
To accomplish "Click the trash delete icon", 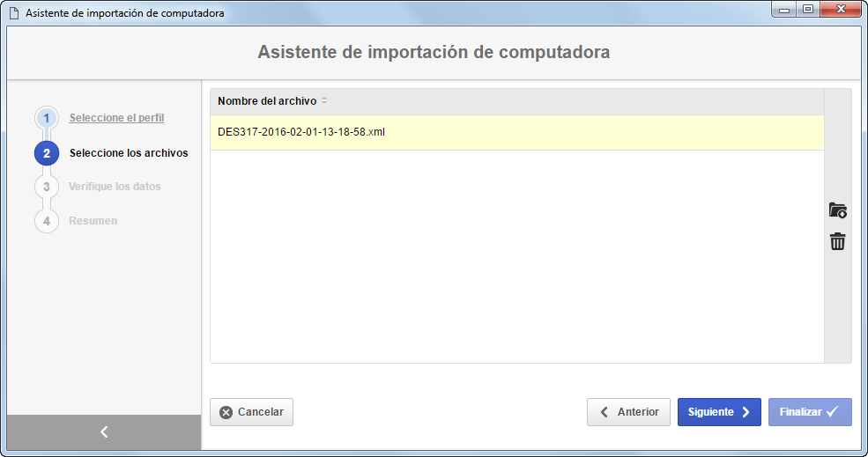I will pos(837,241).
